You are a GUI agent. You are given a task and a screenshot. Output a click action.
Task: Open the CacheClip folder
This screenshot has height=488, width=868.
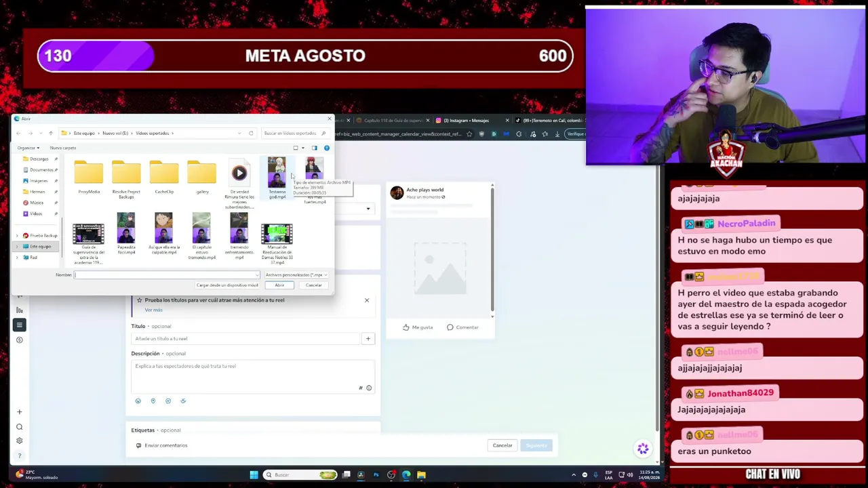pos(164,176)
